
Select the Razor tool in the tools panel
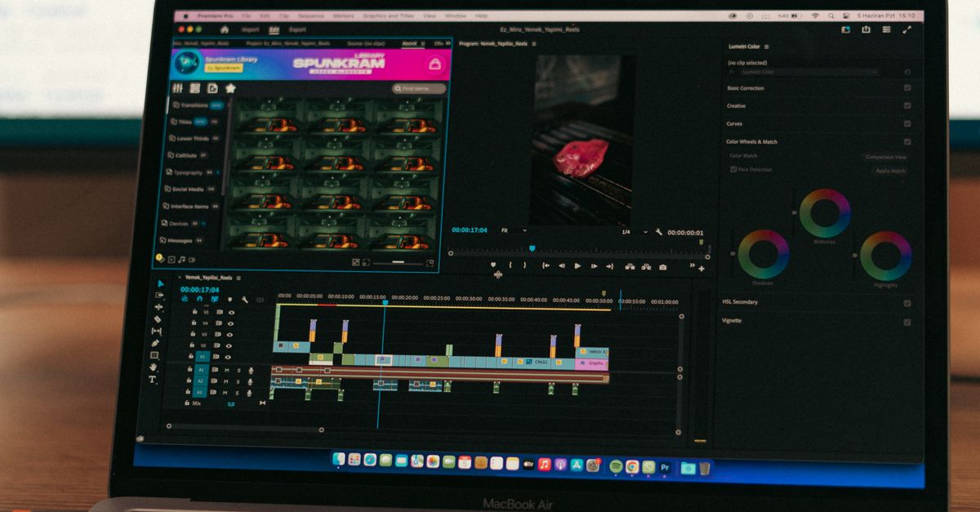[x=158, y=319]
